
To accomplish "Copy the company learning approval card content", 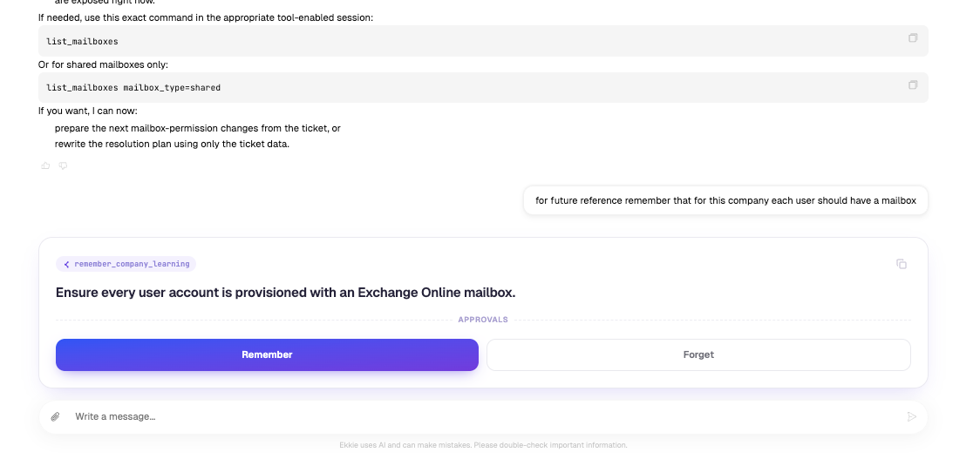I will pyautogui.click(x=902, y=264).
